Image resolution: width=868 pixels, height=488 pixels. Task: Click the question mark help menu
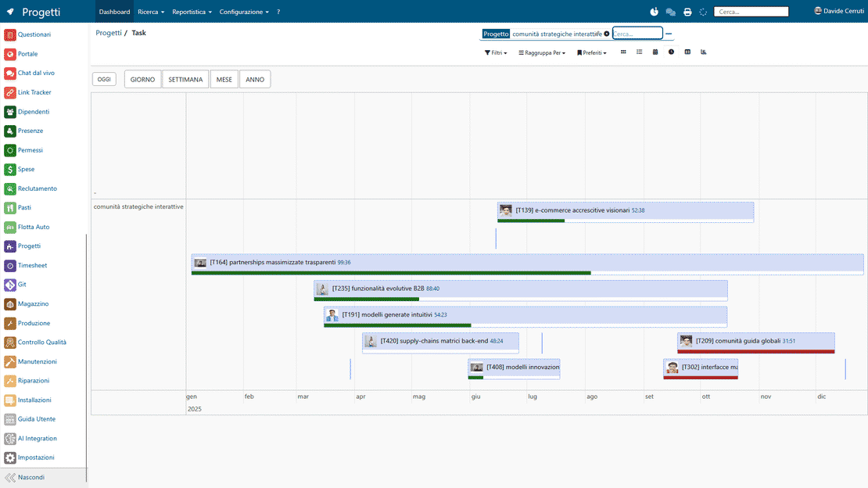click(x=278, y=12)
